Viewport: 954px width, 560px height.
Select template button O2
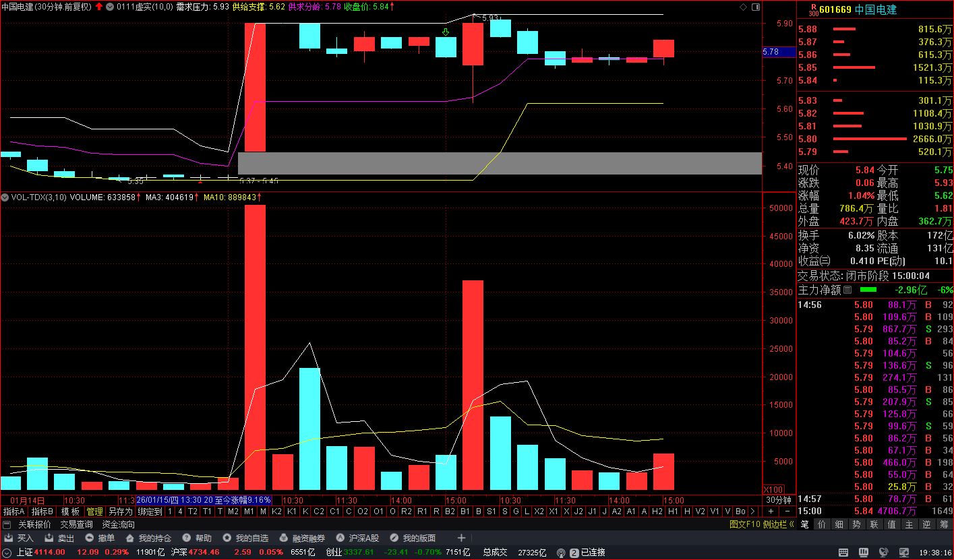coord(363,511)
